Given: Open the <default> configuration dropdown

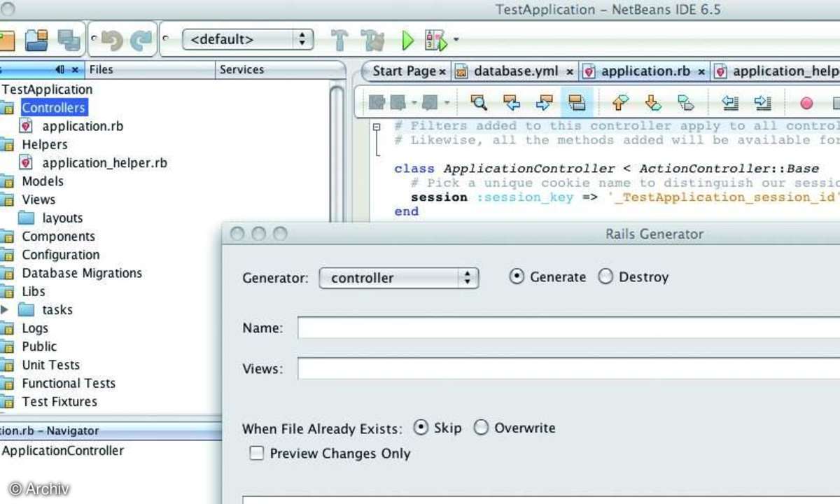Looking at the screenshot, I should tap(247, 39).
